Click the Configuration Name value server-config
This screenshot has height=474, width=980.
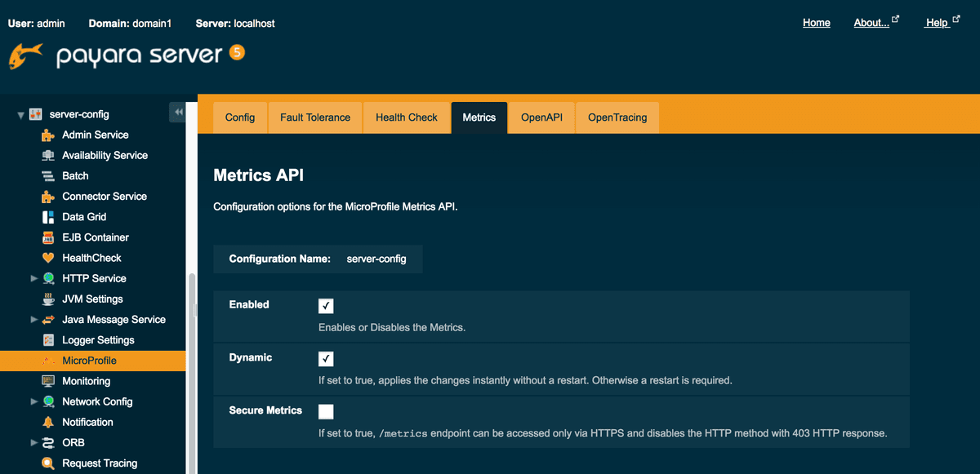[376, 259]
